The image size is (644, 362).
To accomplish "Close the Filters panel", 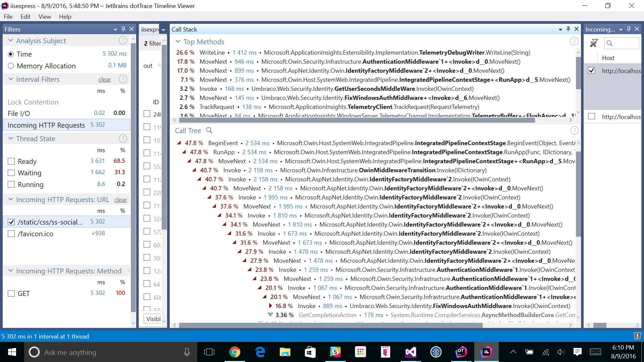I will pyautogui.click(x=131, y=29).
